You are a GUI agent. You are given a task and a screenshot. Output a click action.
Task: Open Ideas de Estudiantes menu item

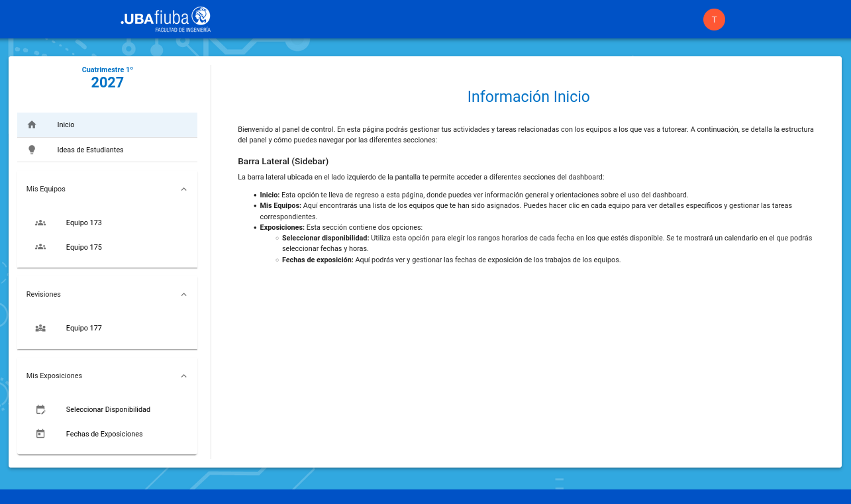pyautogui.click(x=90, y=150)
